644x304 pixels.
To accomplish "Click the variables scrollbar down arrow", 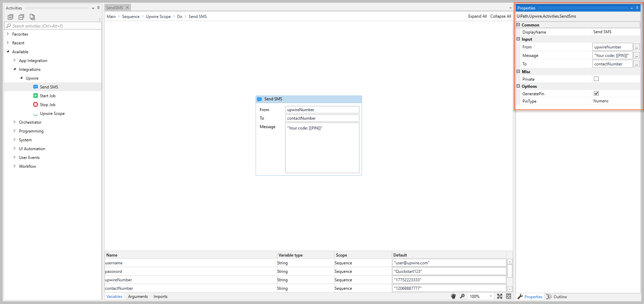I will coord(510,289).
